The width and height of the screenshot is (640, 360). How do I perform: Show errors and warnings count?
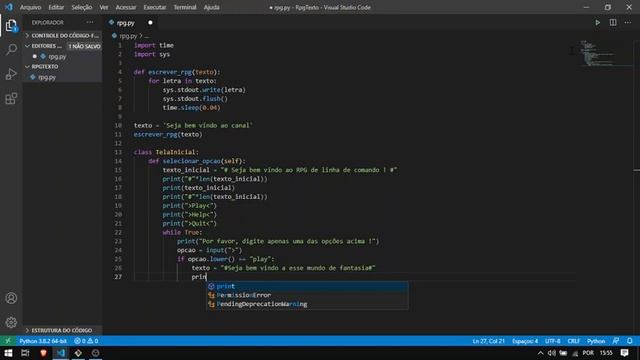[x=86, y=341]
